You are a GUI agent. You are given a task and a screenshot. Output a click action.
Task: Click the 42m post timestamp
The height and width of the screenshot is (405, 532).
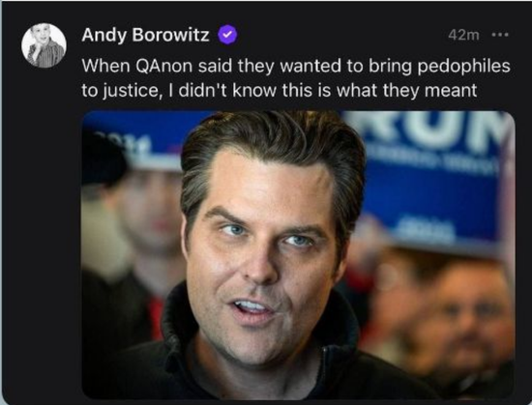463,35
